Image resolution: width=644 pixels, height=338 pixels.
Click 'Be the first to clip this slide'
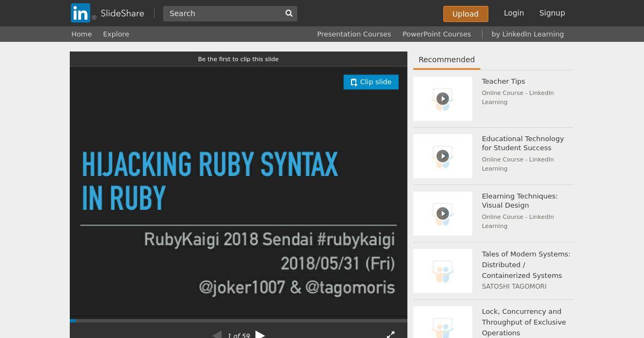coord(238,59)
